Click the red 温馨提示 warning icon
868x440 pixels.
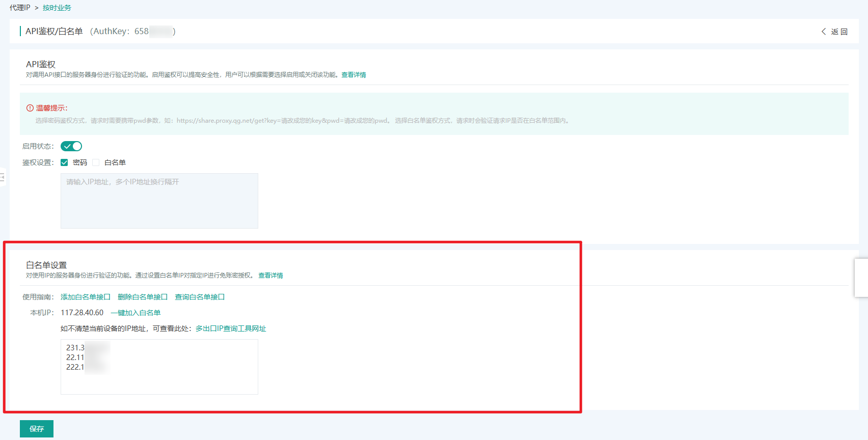click(30, 108)
